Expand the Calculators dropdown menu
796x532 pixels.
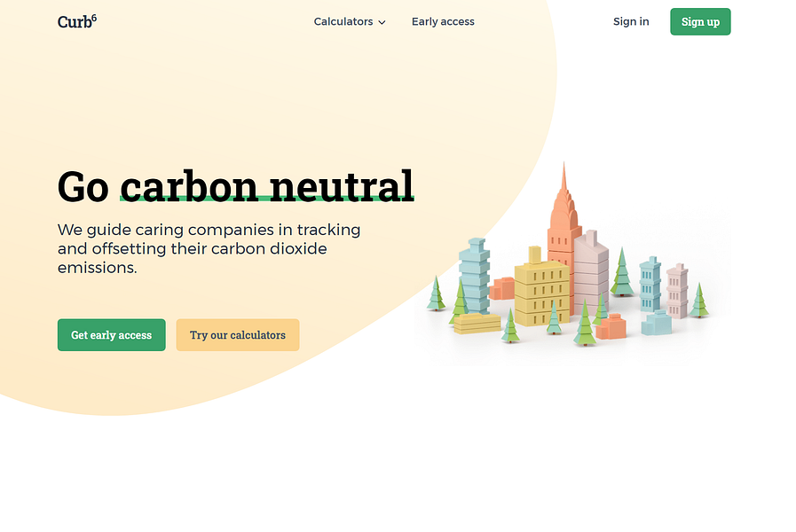[x=350, y=22]
